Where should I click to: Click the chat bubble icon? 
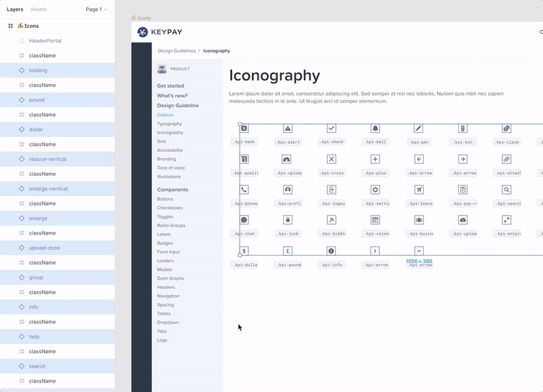[x=244, y=220]
